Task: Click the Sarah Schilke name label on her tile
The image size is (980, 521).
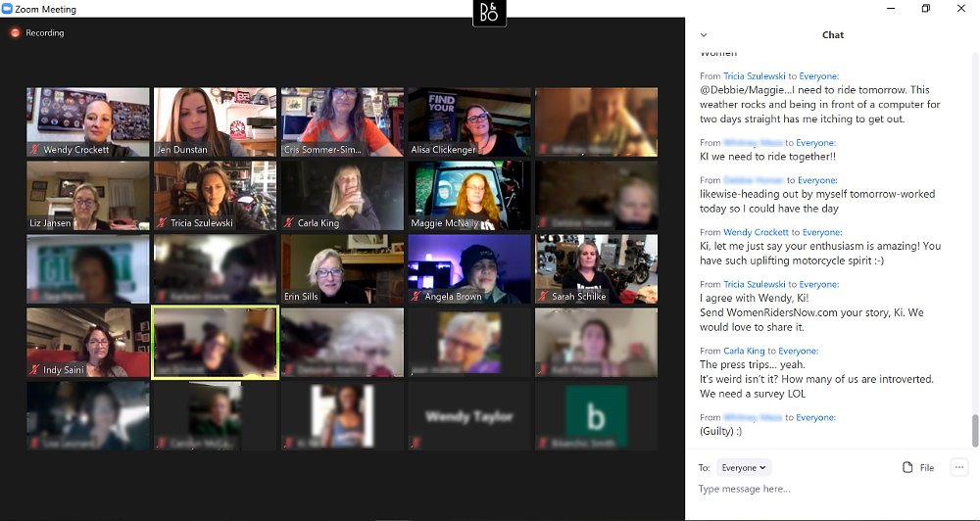Action: point(579,296)
